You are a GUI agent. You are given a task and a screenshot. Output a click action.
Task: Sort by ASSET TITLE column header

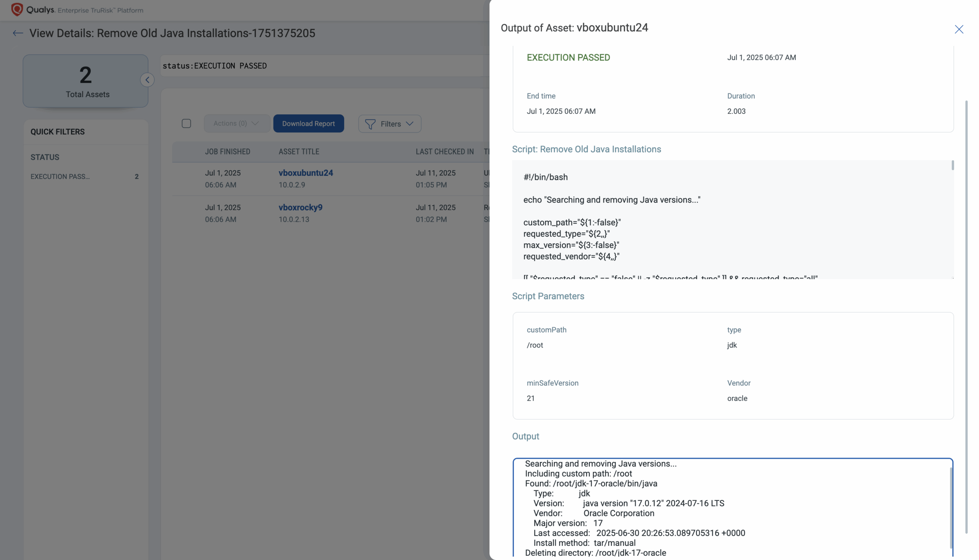point(299,151)
